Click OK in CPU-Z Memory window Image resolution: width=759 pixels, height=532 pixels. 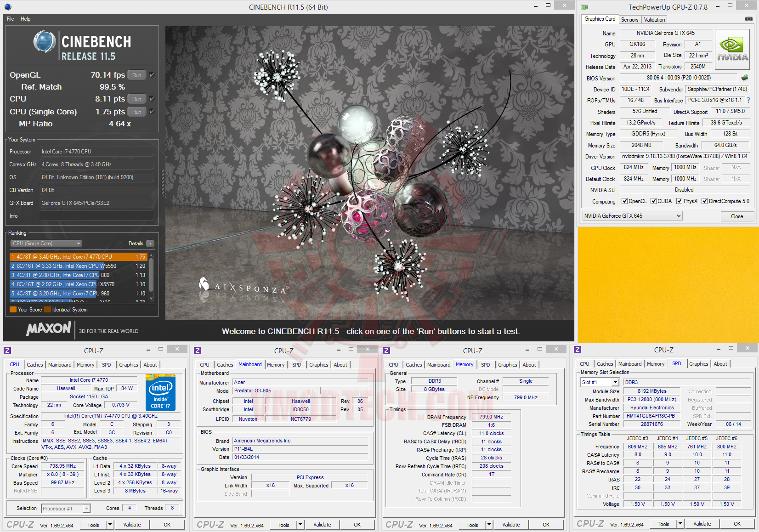click(x=546, y=525)
